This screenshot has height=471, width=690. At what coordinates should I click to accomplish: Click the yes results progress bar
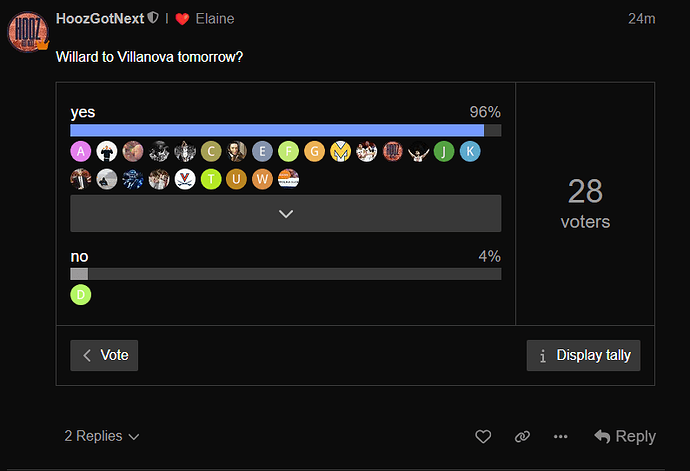click(286, 130)
